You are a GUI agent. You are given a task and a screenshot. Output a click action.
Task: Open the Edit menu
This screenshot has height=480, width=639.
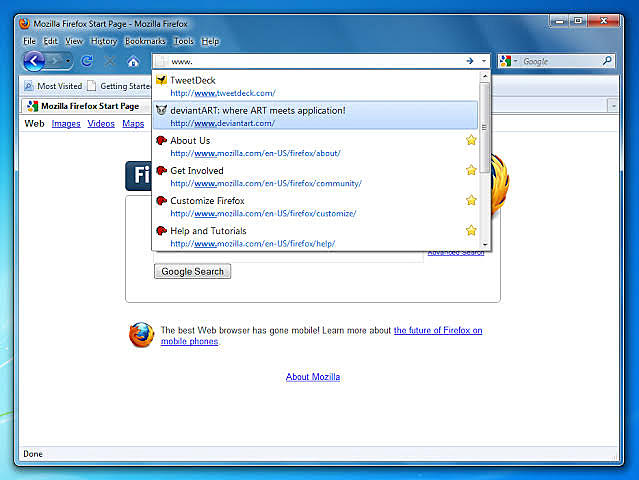click(50, 41)
